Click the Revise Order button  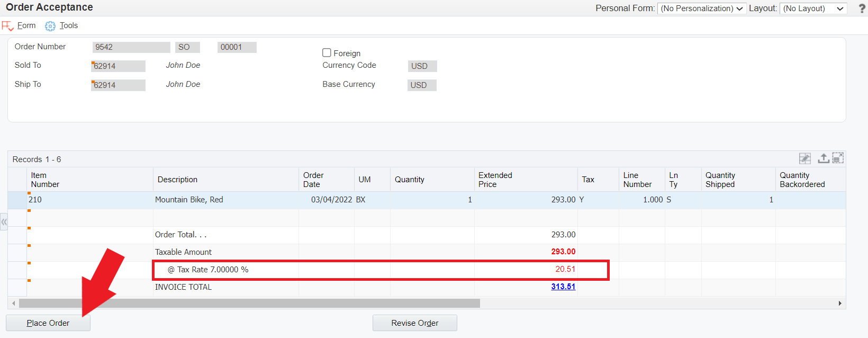[415, 323]
